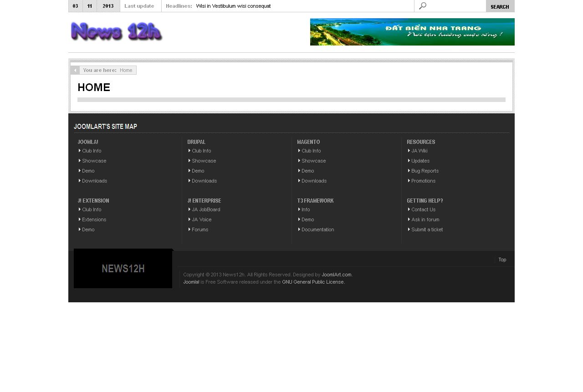Viewport: 583px width, 392px height.
Task: Open Bug Reports under Resources
Action: [425, 171]
